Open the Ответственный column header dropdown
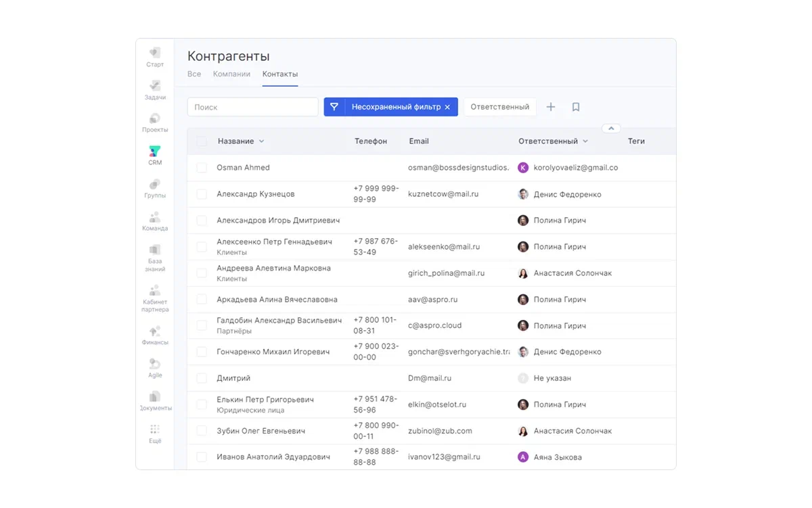This screenshot has width=812, height=508. click(x=585, y=141)
